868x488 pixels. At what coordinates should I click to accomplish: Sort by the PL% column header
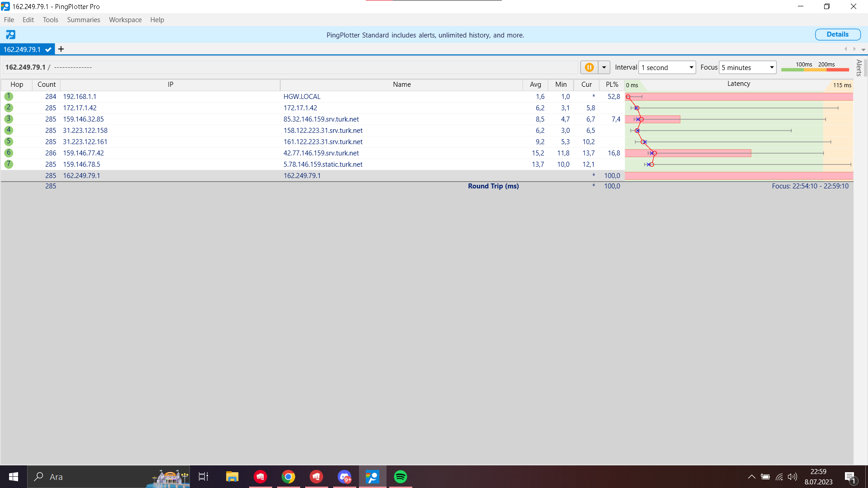pos(612,84)
